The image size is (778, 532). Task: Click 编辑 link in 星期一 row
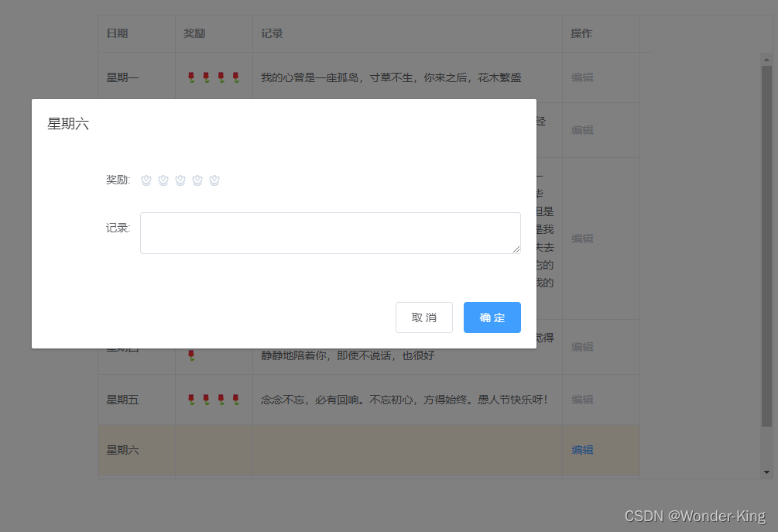pyautogui.click(x=582, y=77)
